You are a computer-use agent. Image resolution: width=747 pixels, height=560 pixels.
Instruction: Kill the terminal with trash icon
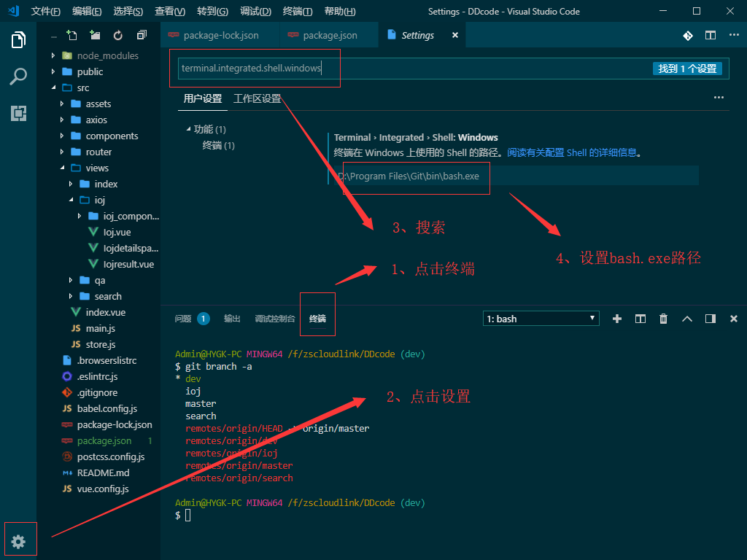(663, 319)
